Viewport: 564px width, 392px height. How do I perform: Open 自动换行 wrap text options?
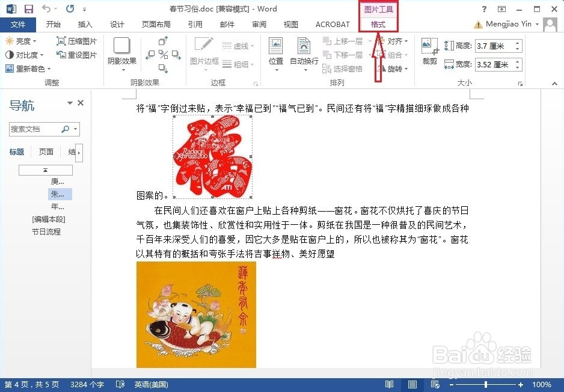(304, 54)
